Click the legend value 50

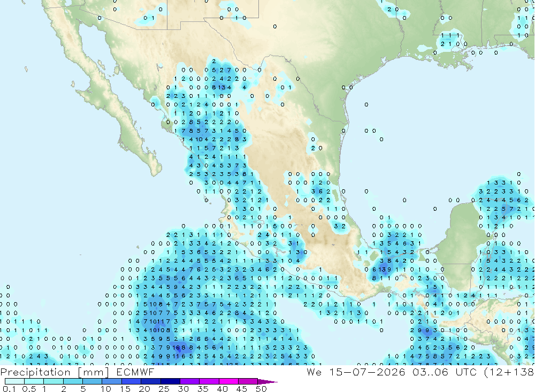point(261,389)
